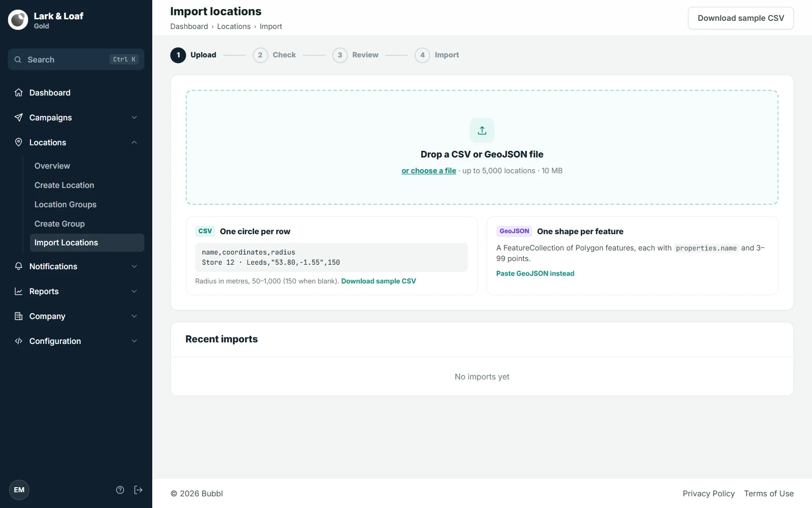Viewport: 812px width, 508px height.
Task: Open the Privacy Policy link
Action: pyautogui.click(x=708, y=493)
